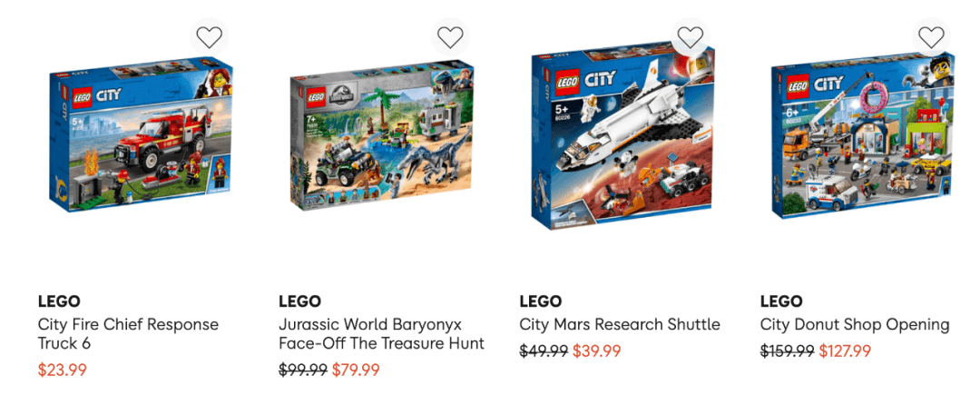Click the $127.99 sale price
The height and width of the screenshot is (405, 980).
click(845, 351)
